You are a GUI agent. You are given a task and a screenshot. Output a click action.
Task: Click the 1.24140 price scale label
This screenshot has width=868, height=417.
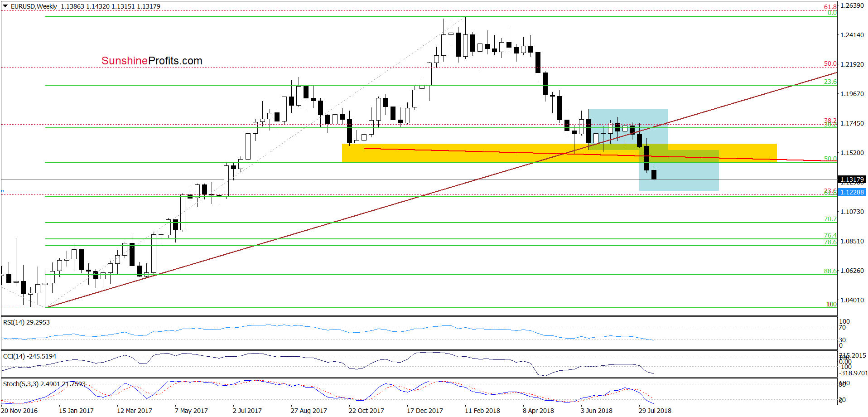pyautogui.click(x=852, y=35)
